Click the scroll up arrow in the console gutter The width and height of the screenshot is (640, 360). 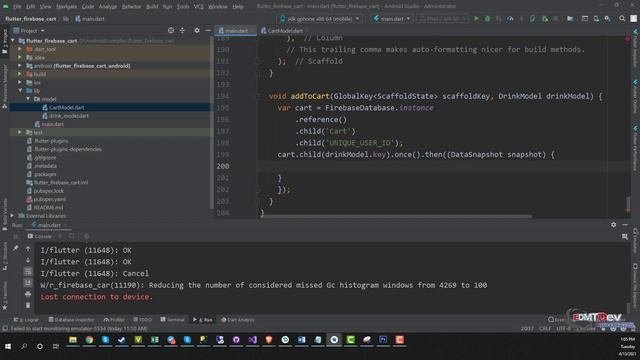click(28, 249)
